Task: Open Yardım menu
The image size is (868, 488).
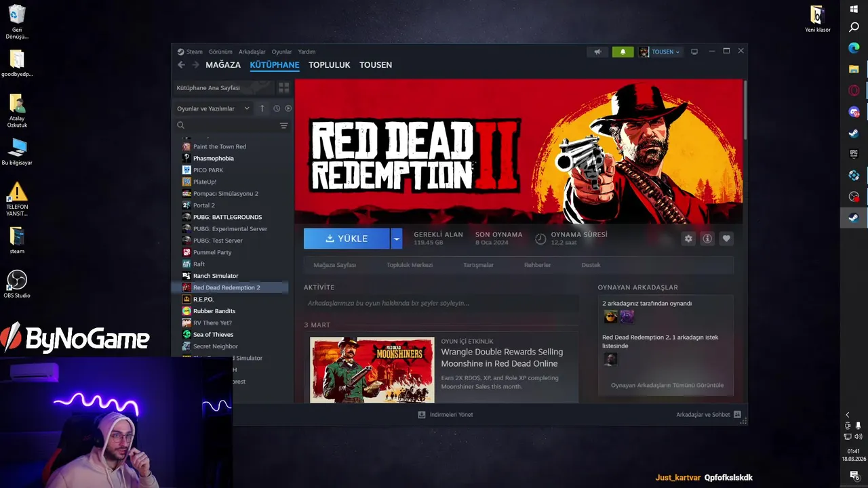Action: pos(307,52)
